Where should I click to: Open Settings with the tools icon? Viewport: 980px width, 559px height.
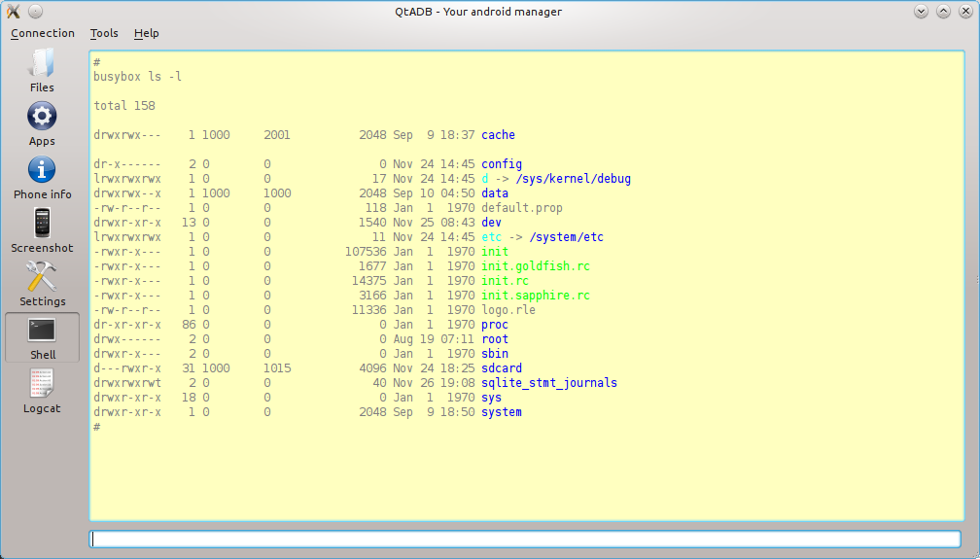(x=42, y=284)
